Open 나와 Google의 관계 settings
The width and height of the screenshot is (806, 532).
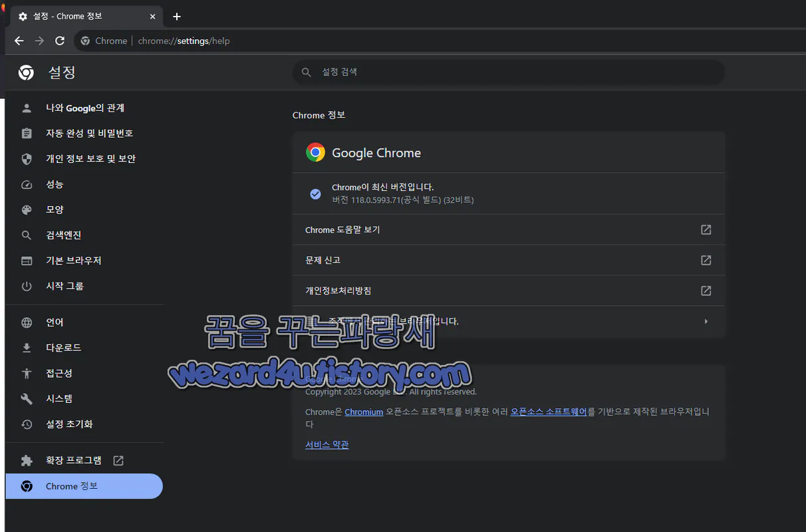point(84,108)
